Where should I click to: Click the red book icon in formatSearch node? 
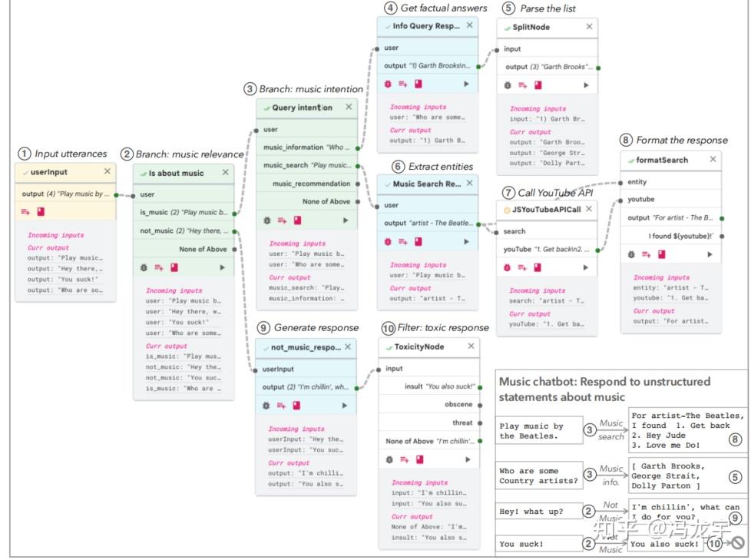coord(661,254)
